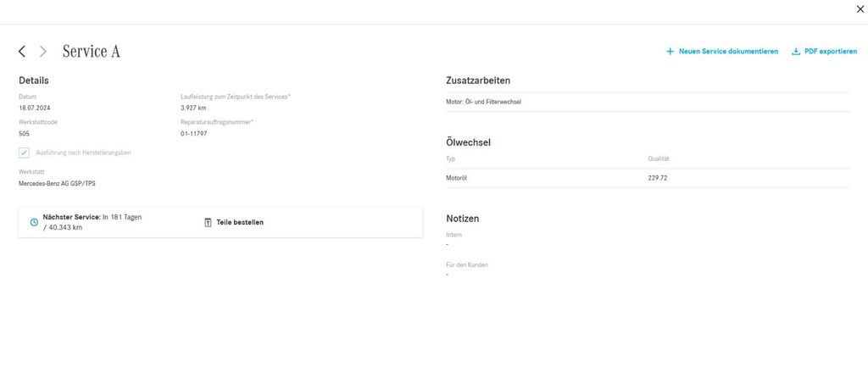The width and height of the screenshot is (868, 367).
Task: Click the plus icon for new service
Action: tap(670, 52)
